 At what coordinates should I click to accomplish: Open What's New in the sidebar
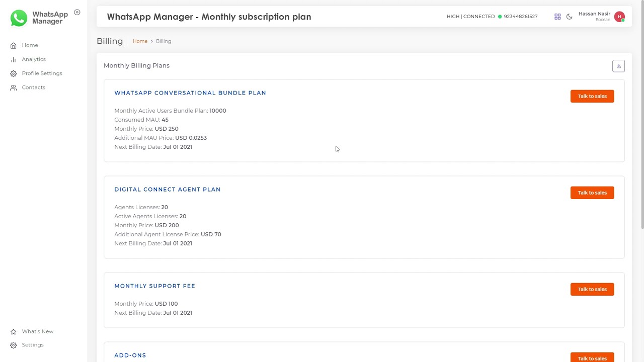37,331
